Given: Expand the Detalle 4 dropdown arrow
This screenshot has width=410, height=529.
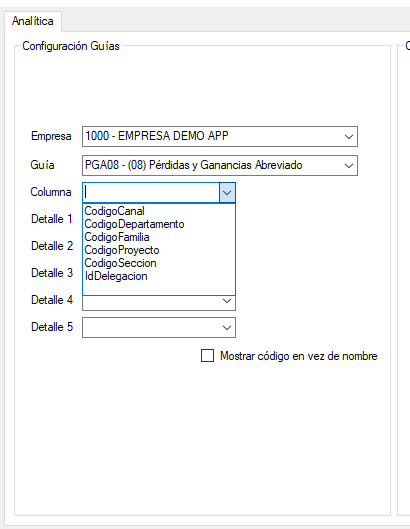Looking at the screenshot, I should [x=227, y=301].
